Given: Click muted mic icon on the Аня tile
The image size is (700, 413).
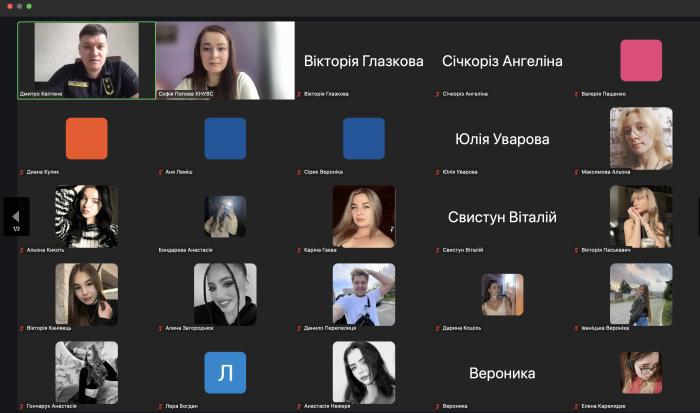Looking at the screenshot, I should pyautogui.click(x=160, y=172).
